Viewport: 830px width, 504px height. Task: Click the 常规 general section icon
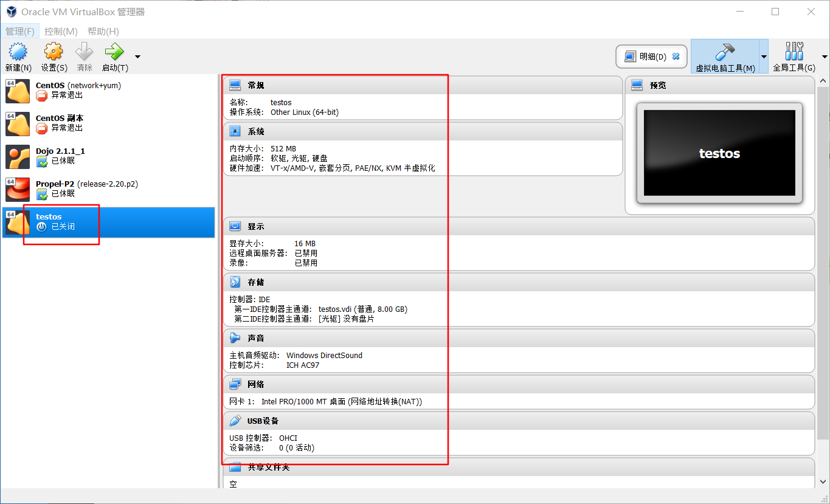[x=235, y=85]
